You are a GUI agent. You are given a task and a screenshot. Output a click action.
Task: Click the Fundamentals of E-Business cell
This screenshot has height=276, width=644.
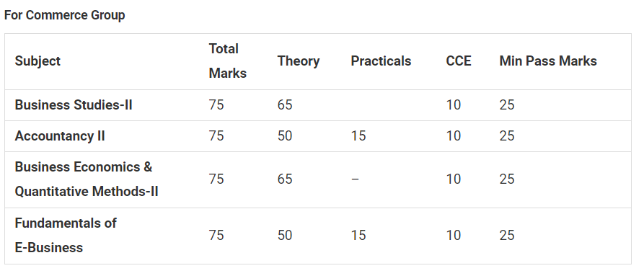(66, 236)
